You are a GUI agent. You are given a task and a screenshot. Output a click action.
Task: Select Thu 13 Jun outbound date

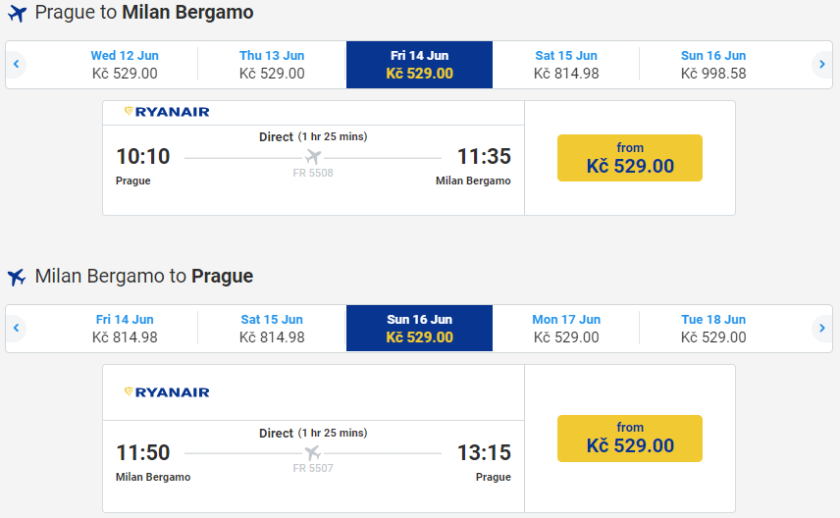tap(272, 65)
